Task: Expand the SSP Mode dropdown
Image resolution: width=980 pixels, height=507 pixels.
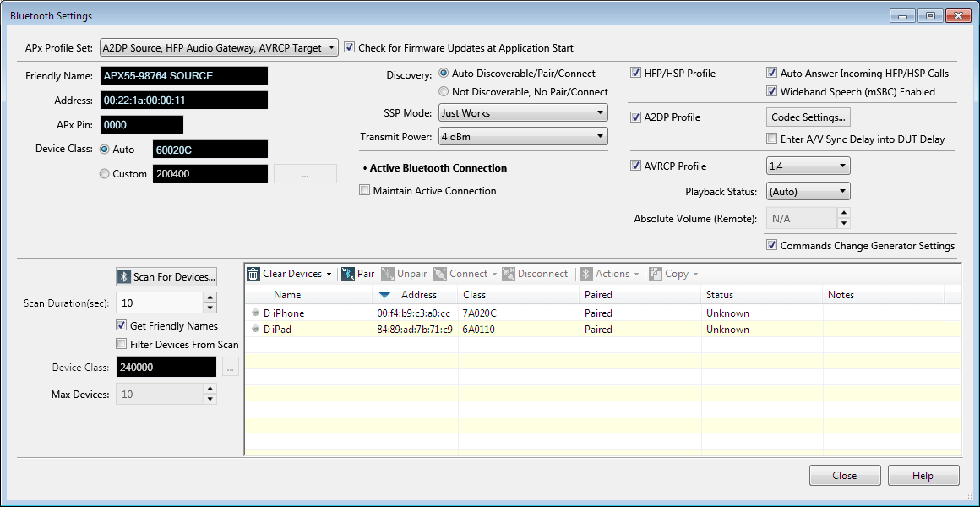Action: coord(523,113)
